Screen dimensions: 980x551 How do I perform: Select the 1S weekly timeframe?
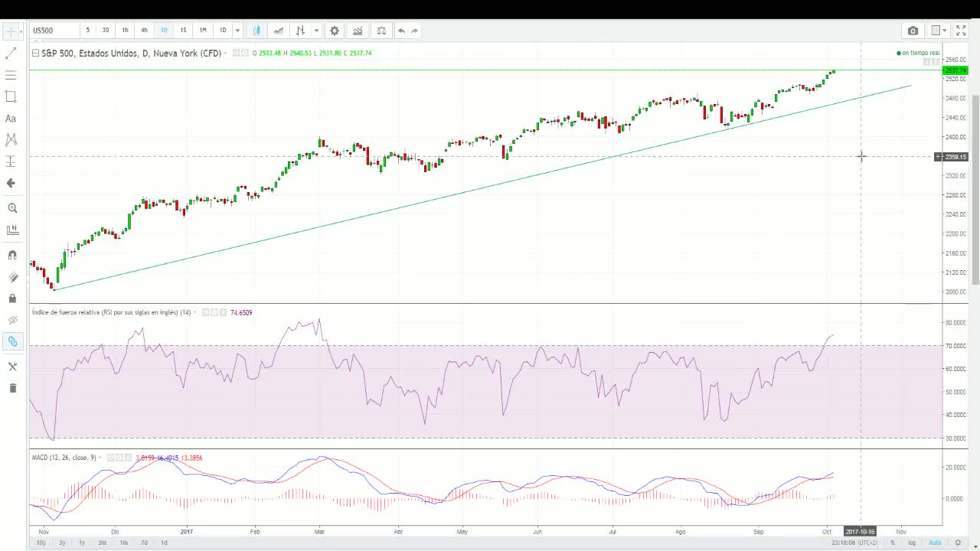183,31
